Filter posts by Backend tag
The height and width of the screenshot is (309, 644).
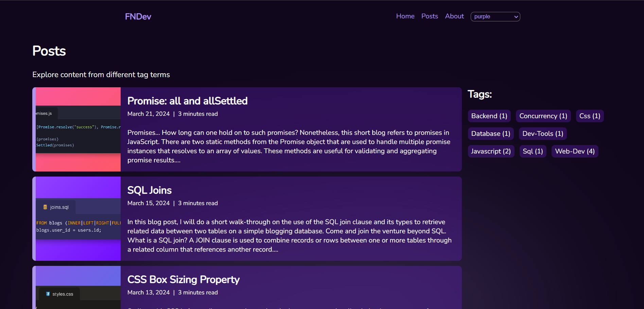(489, 116)
